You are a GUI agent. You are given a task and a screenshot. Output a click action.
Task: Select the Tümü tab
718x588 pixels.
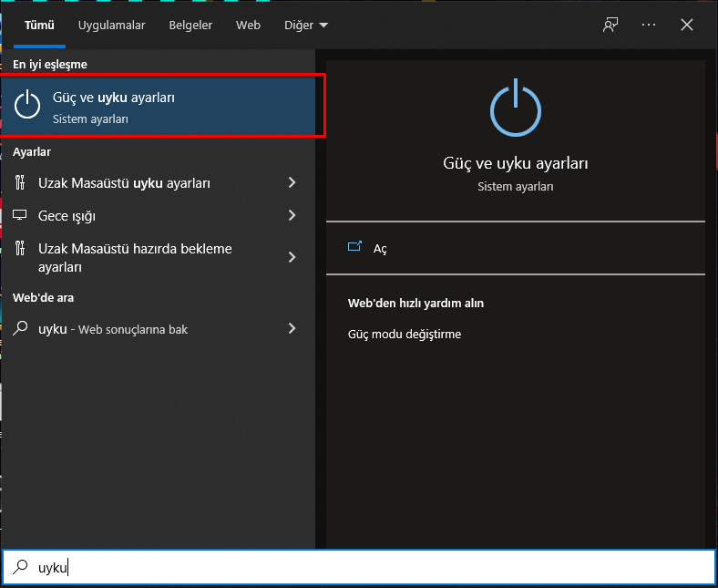coord(39,25)
